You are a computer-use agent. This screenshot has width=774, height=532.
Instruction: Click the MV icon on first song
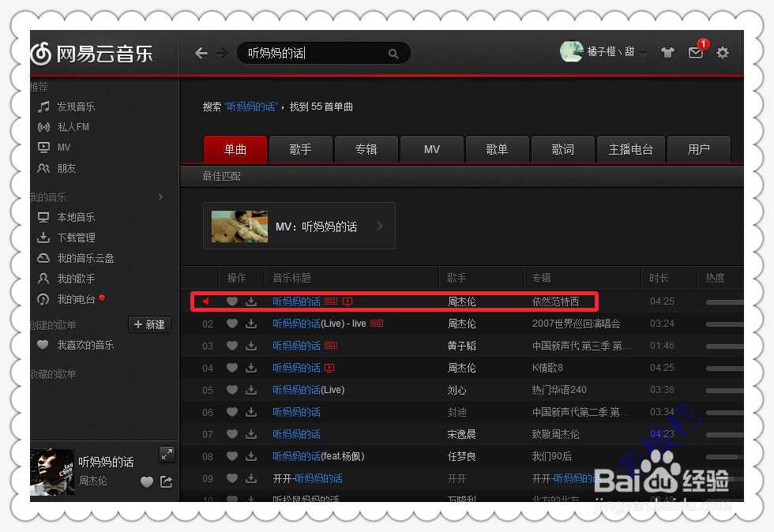[348, 302]
